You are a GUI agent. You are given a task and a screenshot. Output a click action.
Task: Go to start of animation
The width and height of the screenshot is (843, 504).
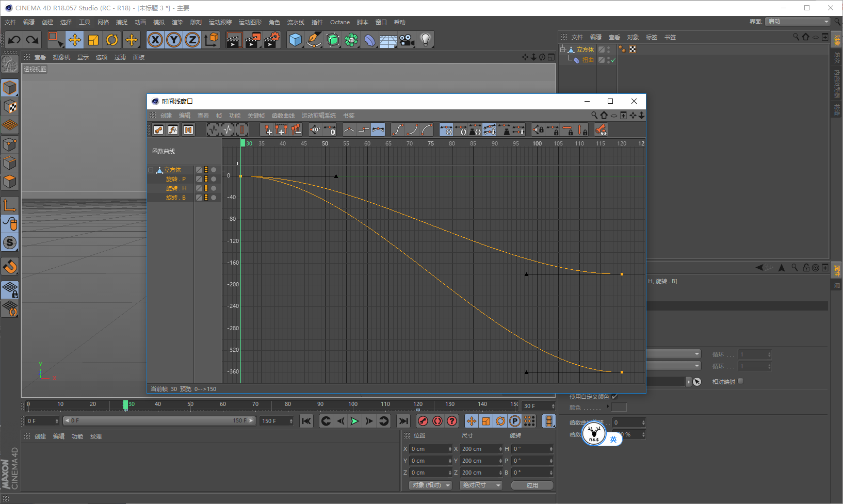click(x=306, y=421)
